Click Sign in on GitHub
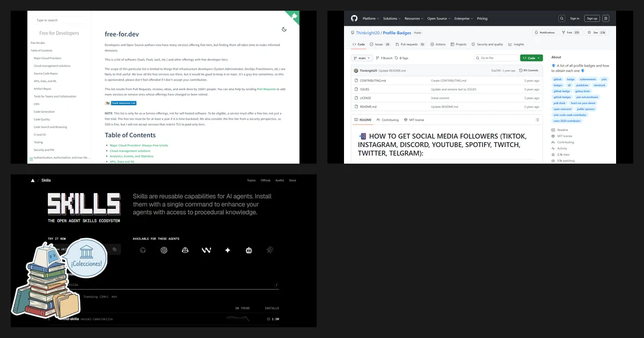This screenshot has height=338, width=644. 575,18
